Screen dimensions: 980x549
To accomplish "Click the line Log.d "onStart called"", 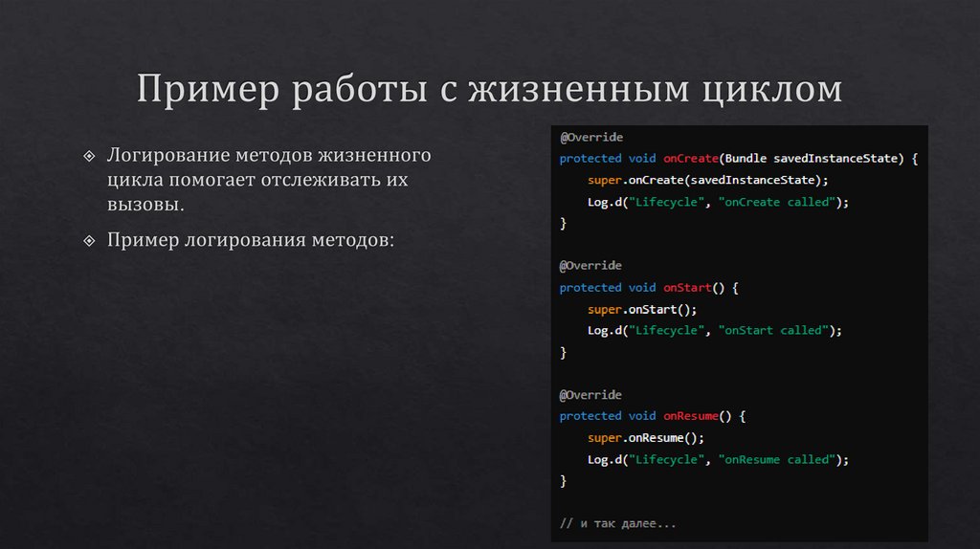I will click(x=714, y=330).
